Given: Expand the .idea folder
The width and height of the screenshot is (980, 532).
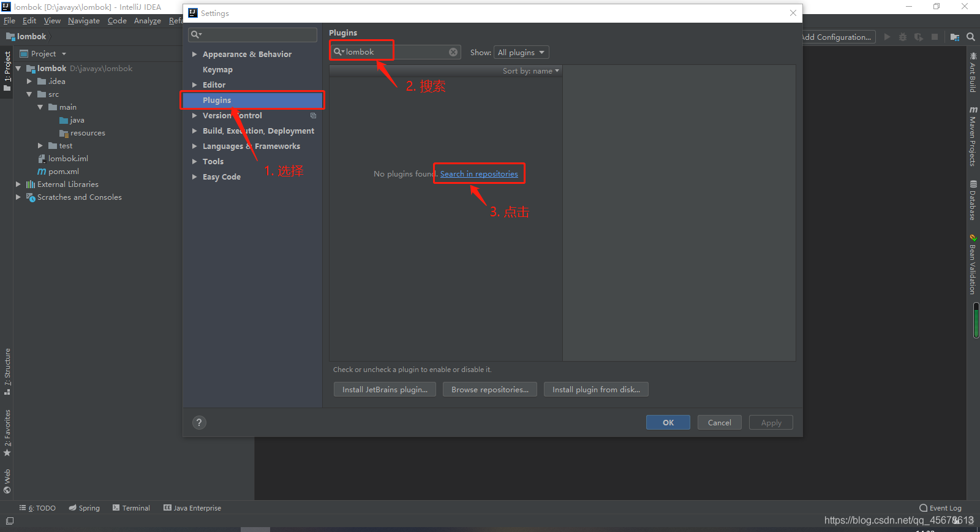Looking at the screenshot, I should click(x=29, y=81).
